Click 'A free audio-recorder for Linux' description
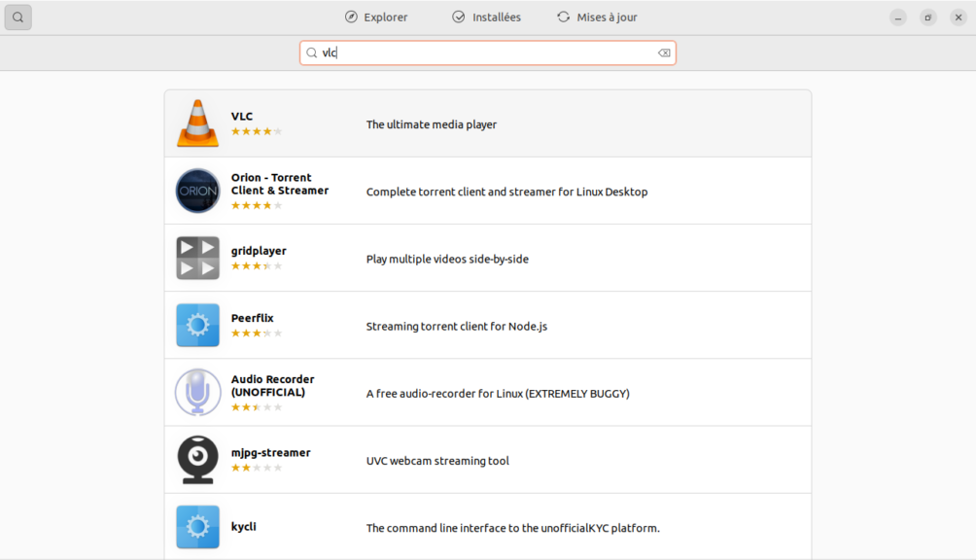The image size is (976, 560). (x=498, y=393)
